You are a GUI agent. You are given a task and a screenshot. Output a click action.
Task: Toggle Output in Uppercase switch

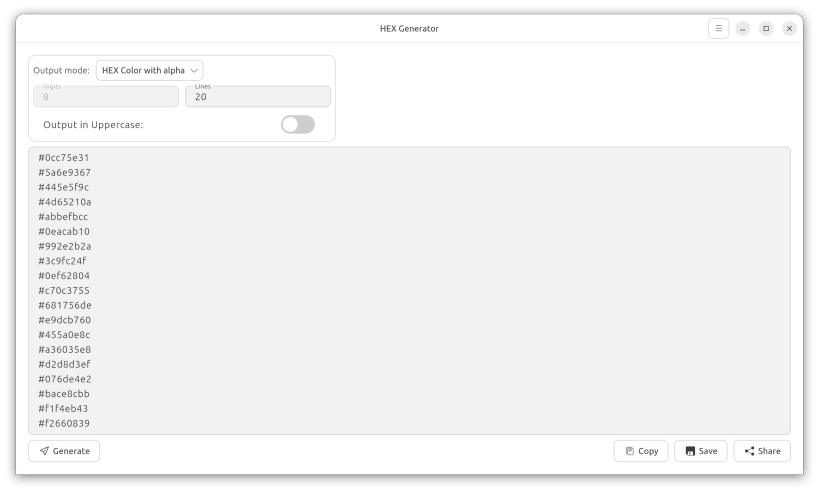pos(298,125)
